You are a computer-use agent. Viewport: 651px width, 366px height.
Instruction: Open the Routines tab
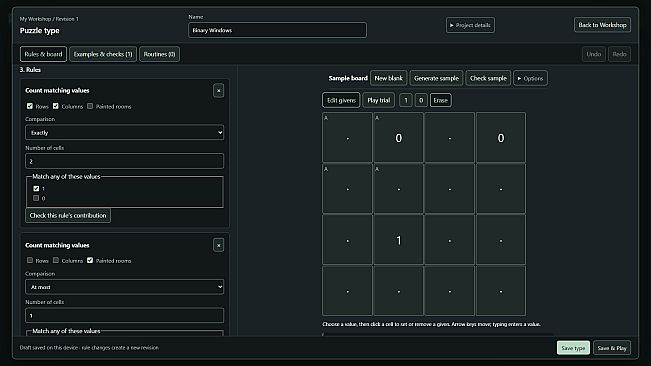(x=159, y=54)
